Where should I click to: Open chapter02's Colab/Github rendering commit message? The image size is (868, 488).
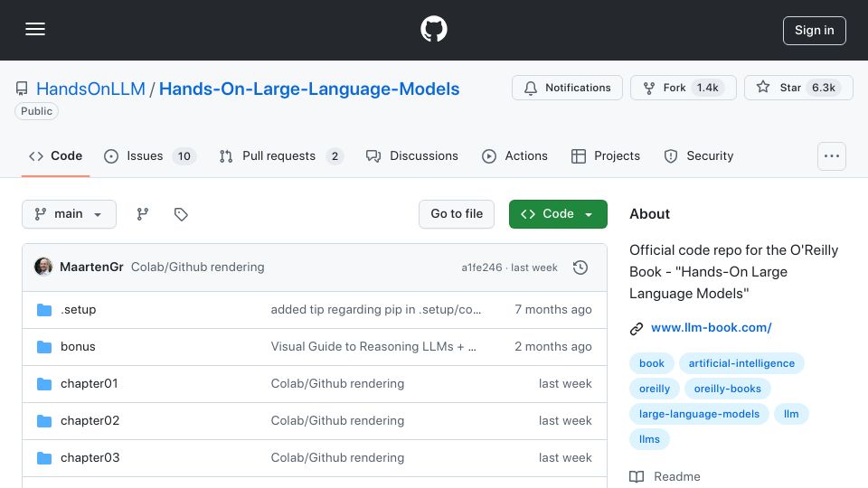click(x=337, y=421)
